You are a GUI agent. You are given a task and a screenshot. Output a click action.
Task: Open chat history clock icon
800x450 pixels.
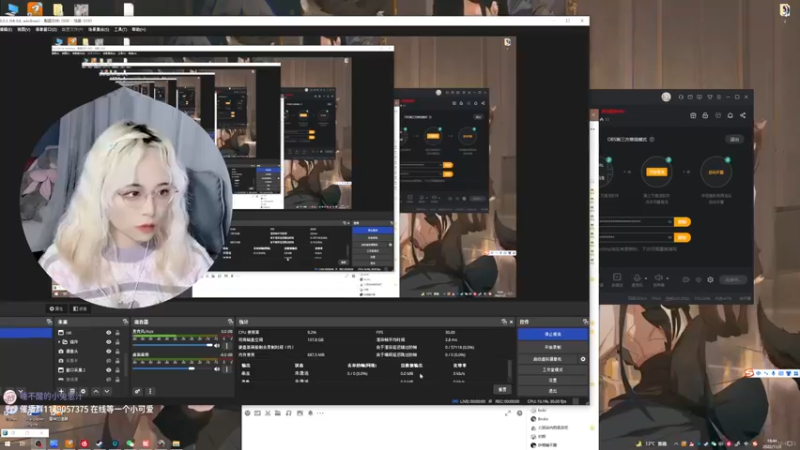pyautogui.click(x=519, y=413)
